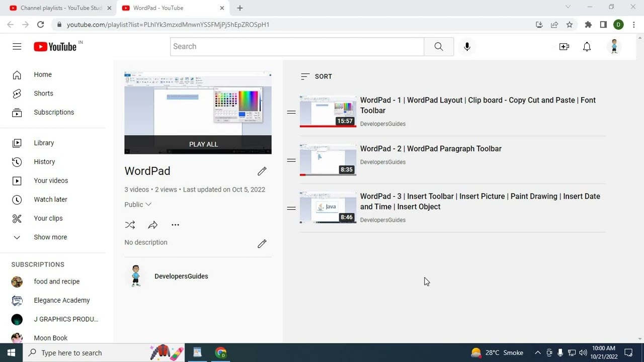
Task: Show hidden system tray icons
Action: point(537,353)
